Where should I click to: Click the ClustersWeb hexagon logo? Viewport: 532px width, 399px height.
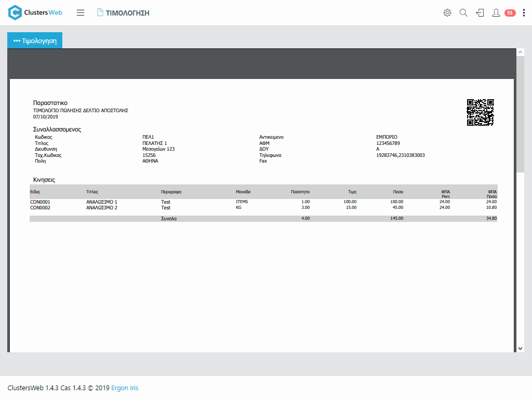pyautogui.click(x=16, y=12)
